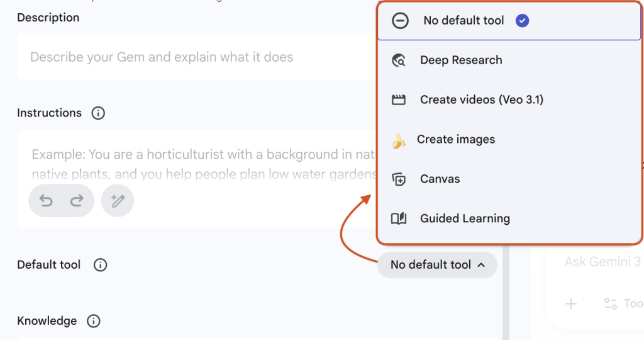Click the magic pencil rewrite icon
Viewport: 644px width, 340px height.
pos(118,201)
